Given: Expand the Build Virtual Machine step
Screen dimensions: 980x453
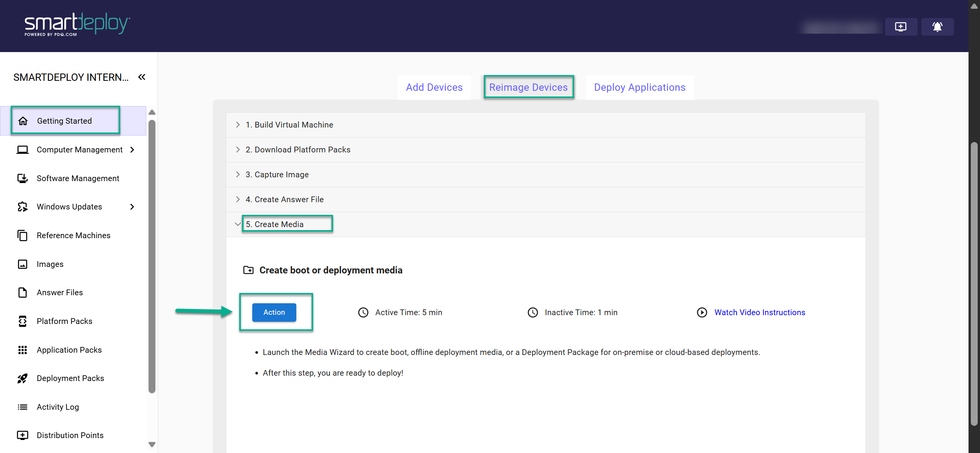Looking at the screenshot, I should tap(289, 125).
